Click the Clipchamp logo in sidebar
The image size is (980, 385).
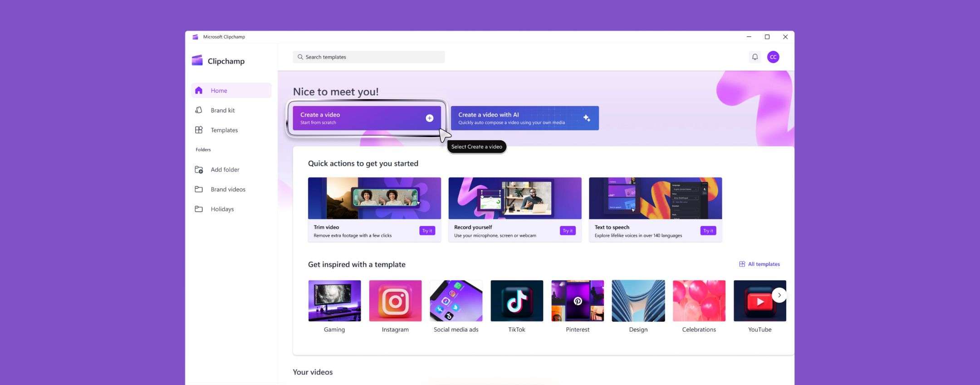[x=197, y=60]
